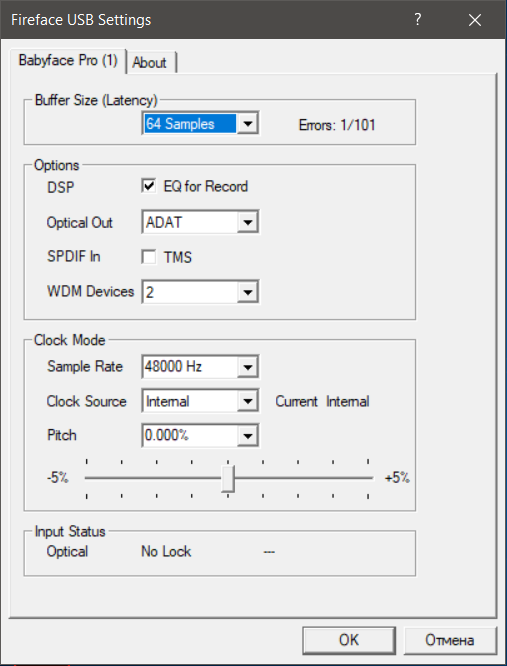
Task: Expand the Pitch percentage dropdown
Action: point(248,436)
